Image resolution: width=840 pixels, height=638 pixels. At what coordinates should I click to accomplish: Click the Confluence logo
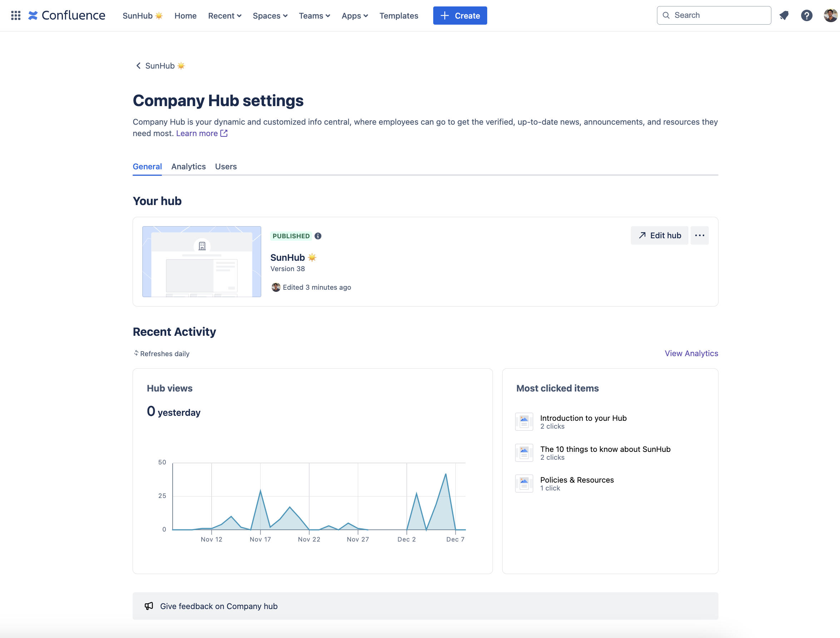67,16
